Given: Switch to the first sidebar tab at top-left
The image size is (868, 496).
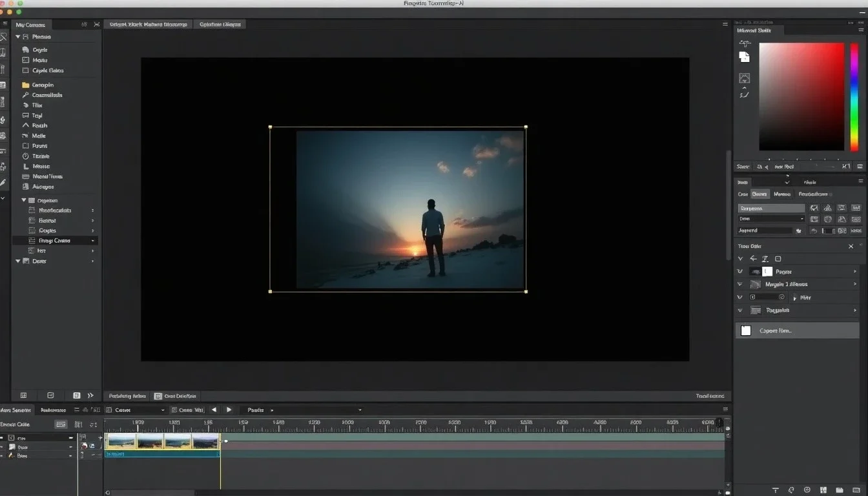Looking at the screenshot, I should [x=31, y=25].
